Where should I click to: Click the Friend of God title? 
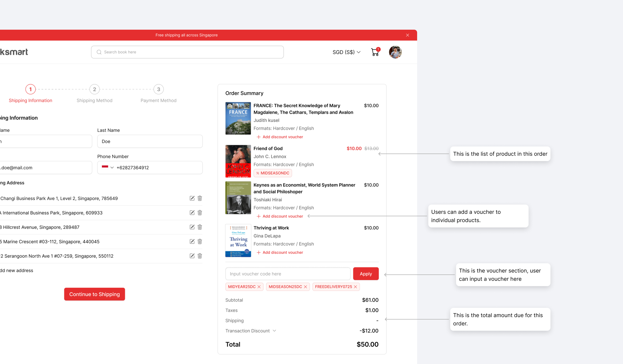(x=268, y=148)
